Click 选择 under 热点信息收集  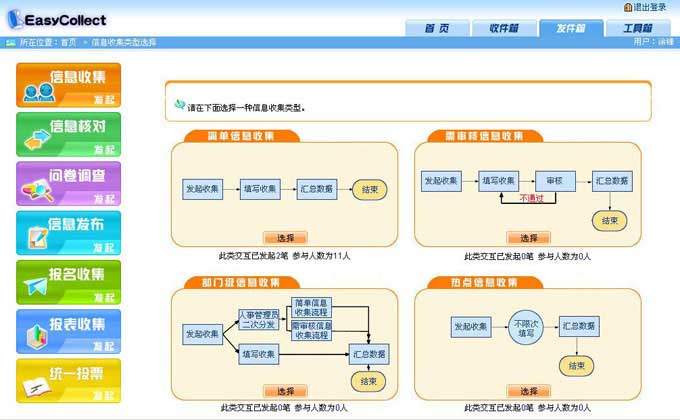529,391
